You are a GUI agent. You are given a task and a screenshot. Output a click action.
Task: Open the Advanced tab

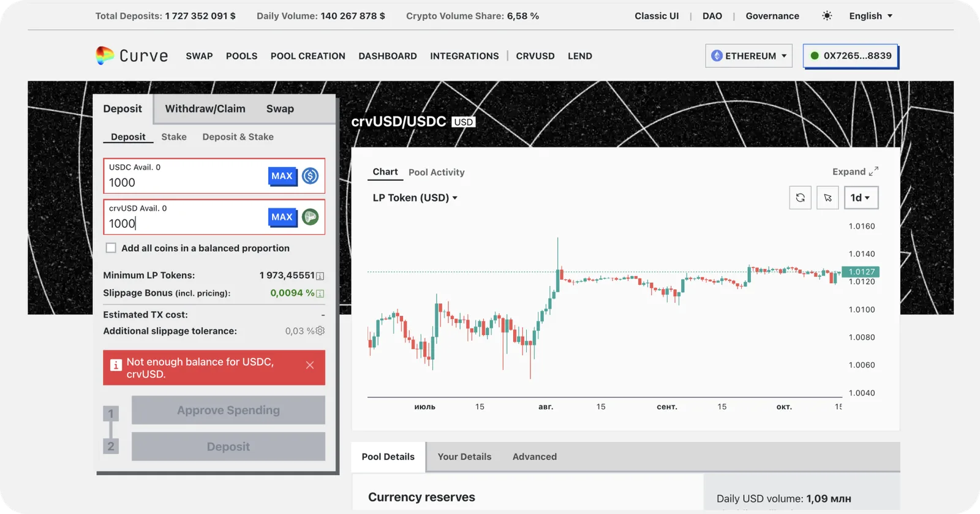(x=535, y=456)
